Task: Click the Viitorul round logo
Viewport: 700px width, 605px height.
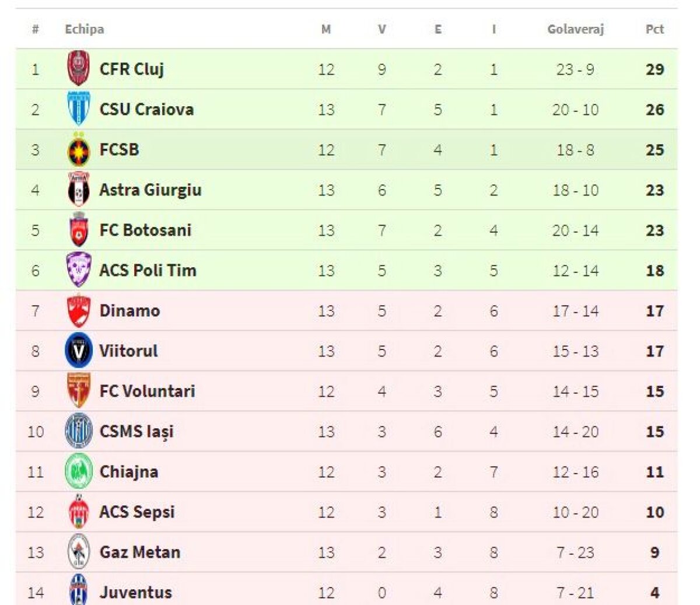Action: pyautogui.click(x=78, y=351)
